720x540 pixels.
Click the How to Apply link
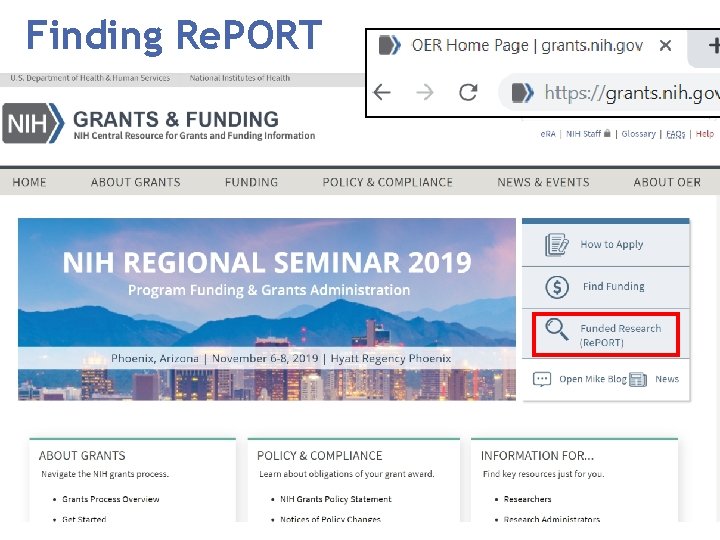[x=612, y=244]
